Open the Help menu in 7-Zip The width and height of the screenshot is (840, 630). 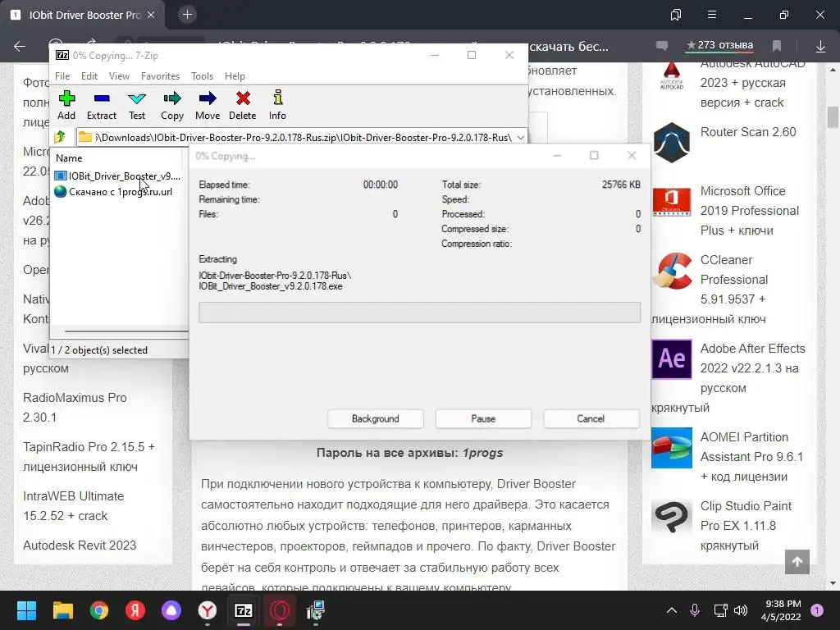click(x=235, y=76)
